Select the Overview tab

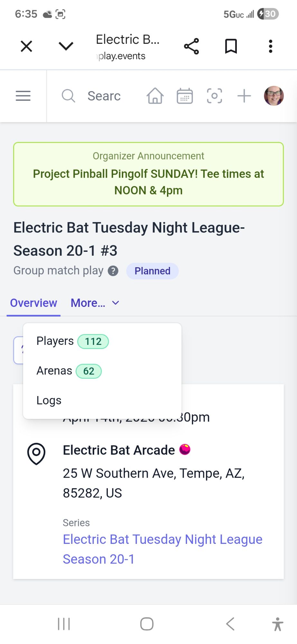[x=33, y=303]
